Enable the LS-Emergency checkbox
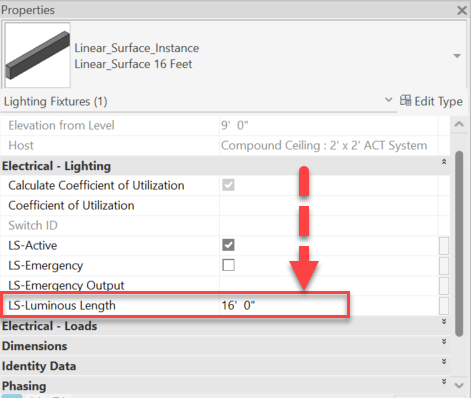471x398 pixels. tap(228, 265)
